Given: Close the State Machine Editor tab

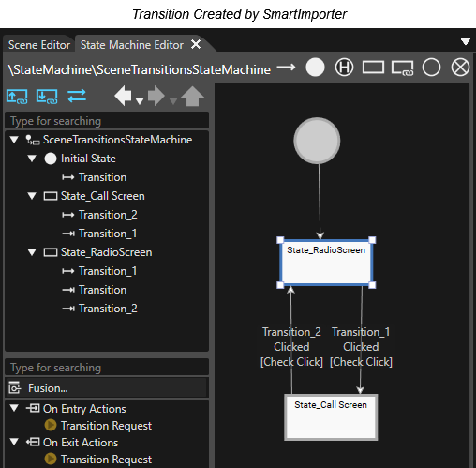Looking at the screenshot, I should 196,44.
